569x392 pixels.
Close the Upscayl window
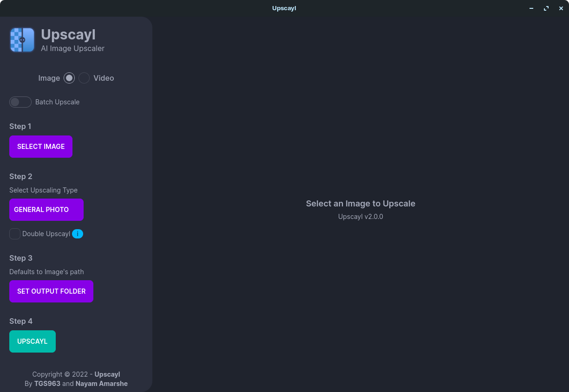[561, 8]
